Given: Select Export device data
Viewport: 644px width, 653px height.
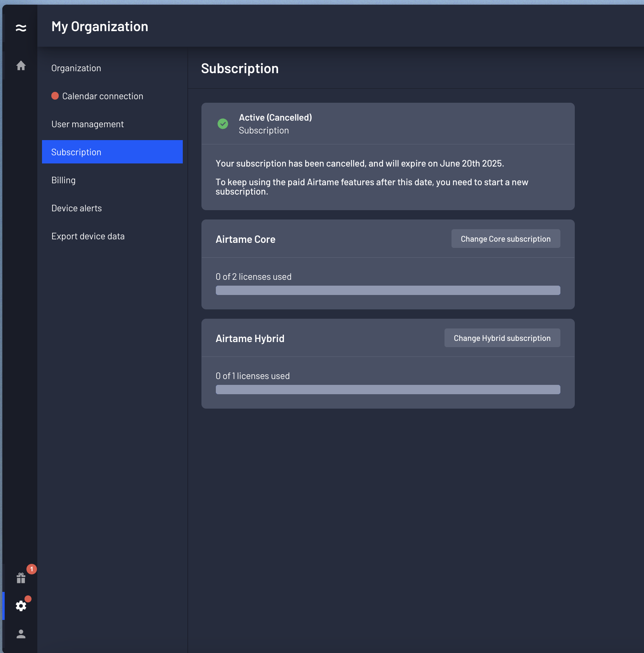Looking at the screenshot, I should coord(88,236).
